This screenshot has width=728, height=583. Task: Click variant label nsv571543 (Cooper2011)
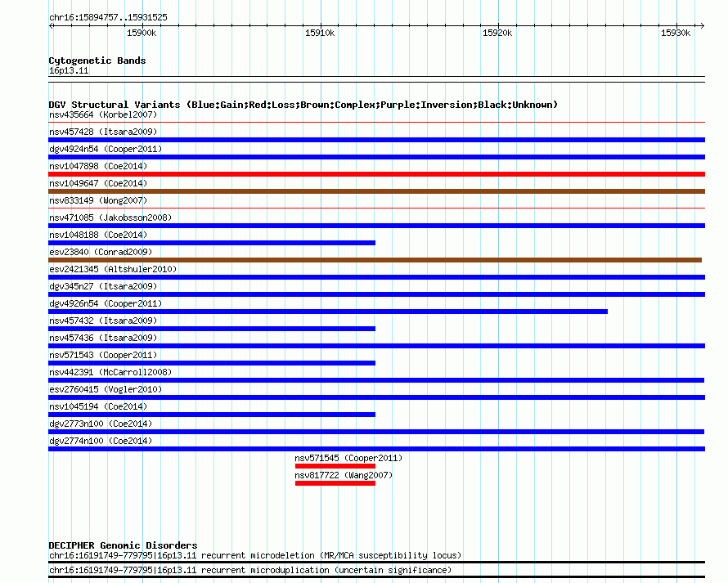click(103, 355)
